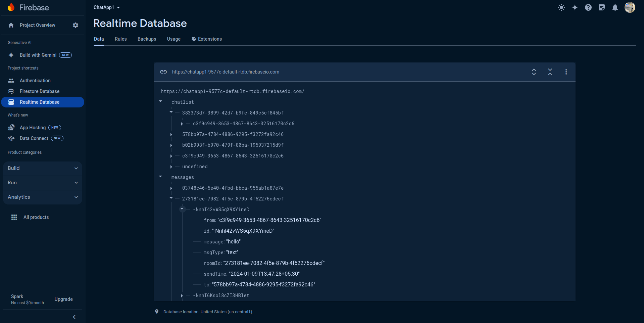Open the notifications bell

(615, 7)
